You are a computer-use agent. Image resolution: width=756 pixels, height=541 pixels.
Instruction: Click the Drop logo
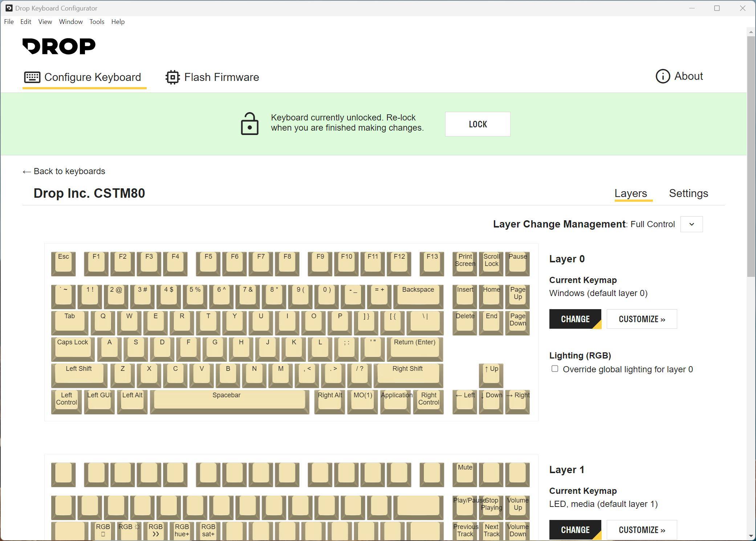click(x=59, y=46)
